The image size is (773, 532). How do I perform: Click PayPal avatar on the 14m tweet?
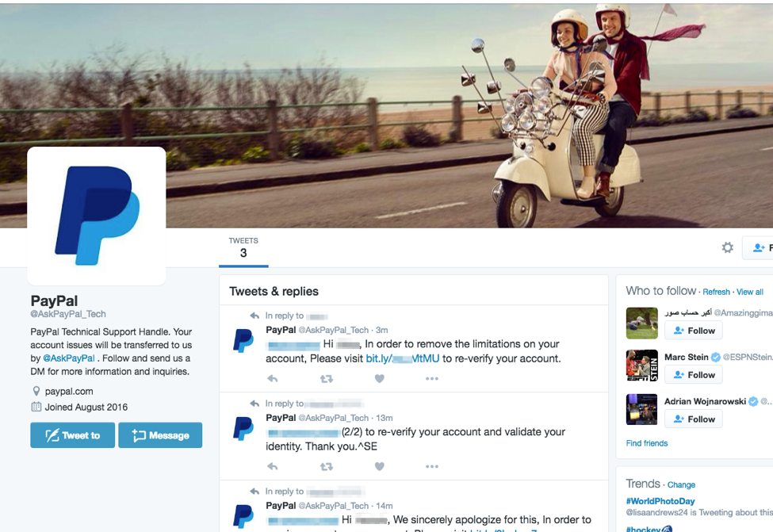(243, 516)
